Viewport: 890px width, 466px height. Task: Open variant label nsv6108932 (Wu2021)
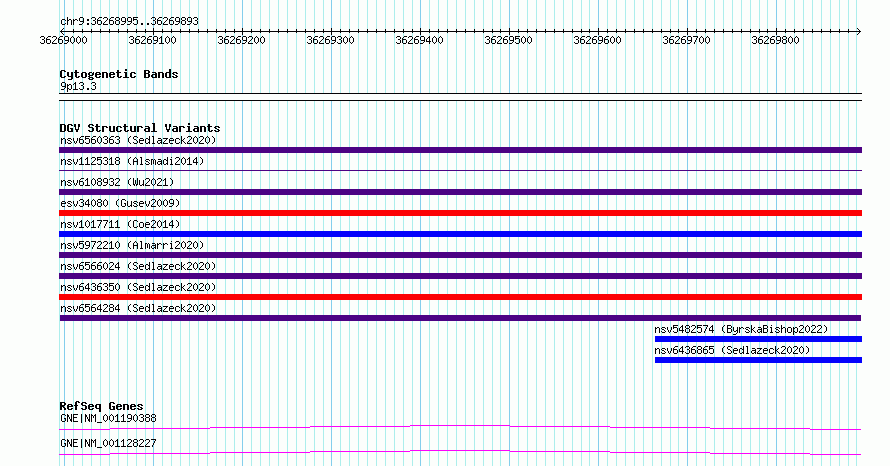117,182
